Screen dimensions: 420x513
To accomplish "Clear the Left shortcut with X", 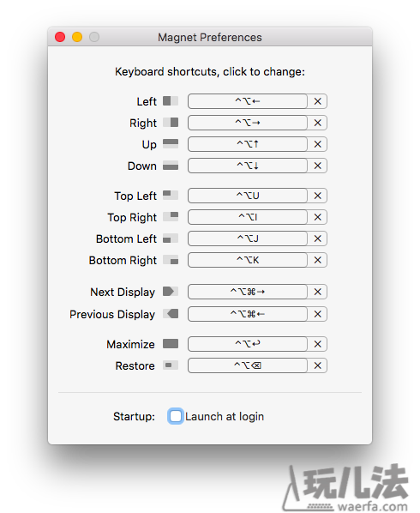I will click(317, 101).
